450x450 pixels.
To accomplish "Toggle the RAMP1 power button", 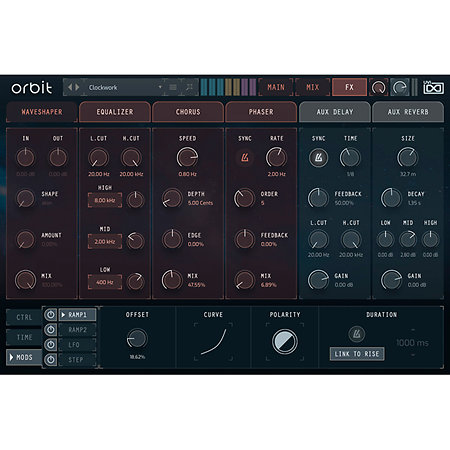I will 50,315.
